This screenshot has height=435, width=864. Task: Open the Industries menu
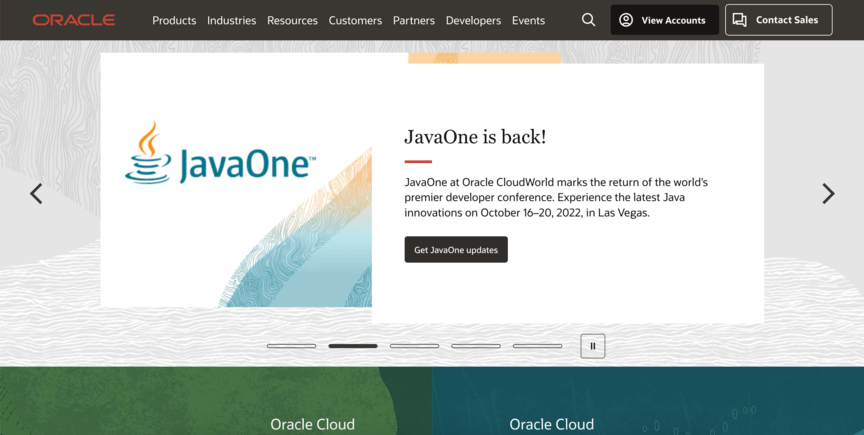tap(231, 20)
